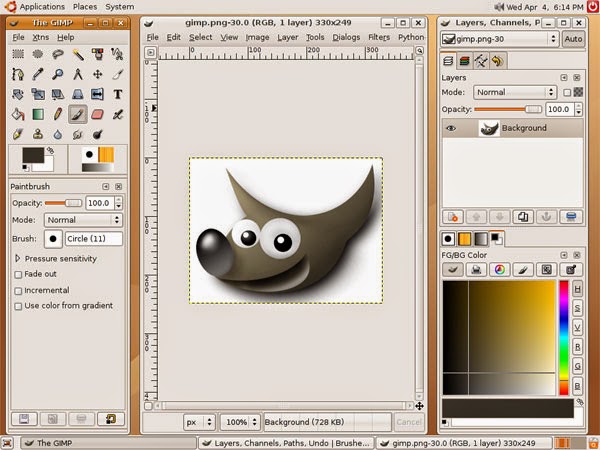The height and width of the screenshot is (450, 600).
Task: Click the Delete Layer button
Action: [x=571, y=217]
